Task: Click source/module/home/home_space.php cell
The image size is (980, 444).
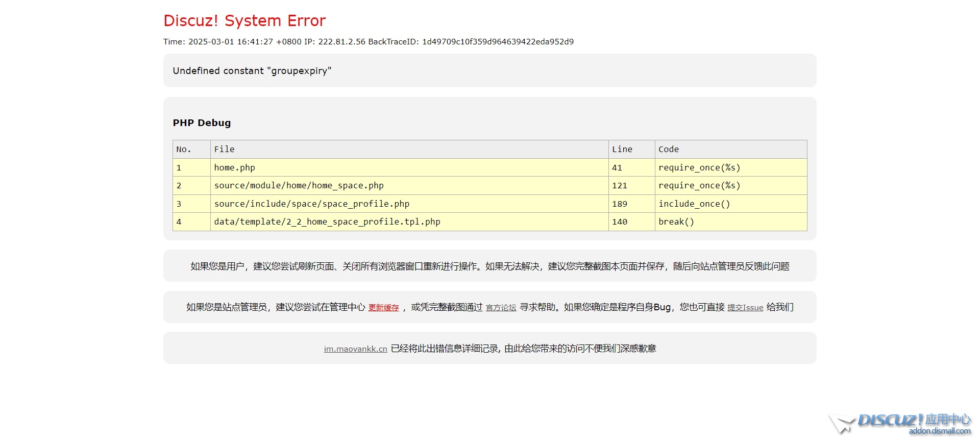Action: tap(409, 185)
